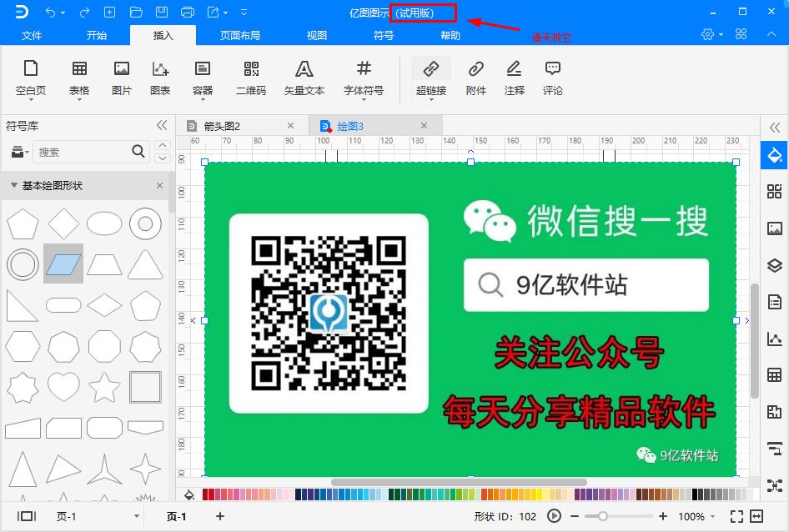This screenshot has height=532, width=789.
Task: Create new document from title bar
Action: [110, 12]
